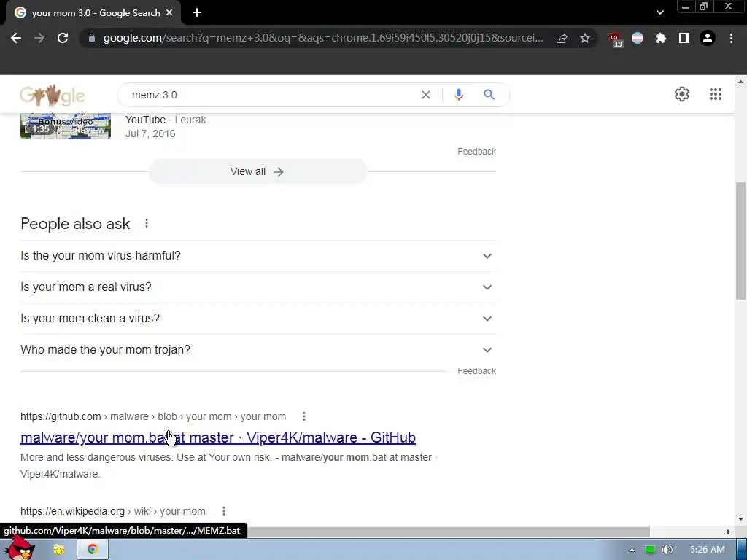Image resolution: width=747 pixels, height=560 pixels.
Task: Click the green tray status icon
Action: [650, 550]
